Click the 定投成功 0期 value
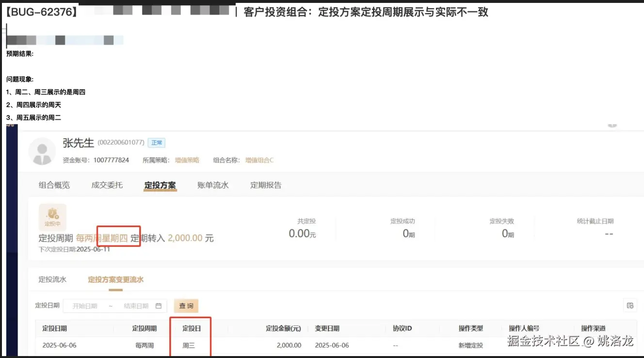 click(409, 234)
